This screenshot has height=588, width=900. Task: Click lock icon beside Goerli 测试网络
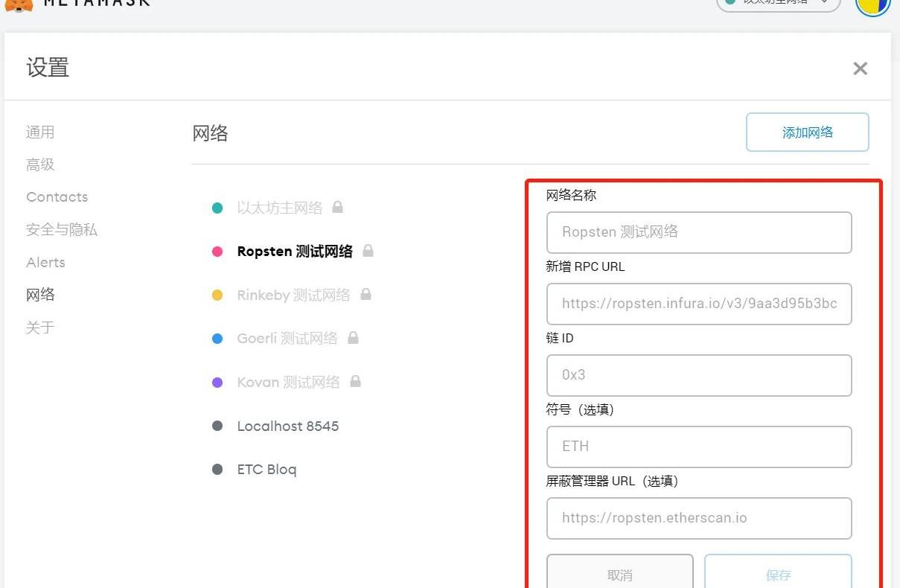point(354,338)
